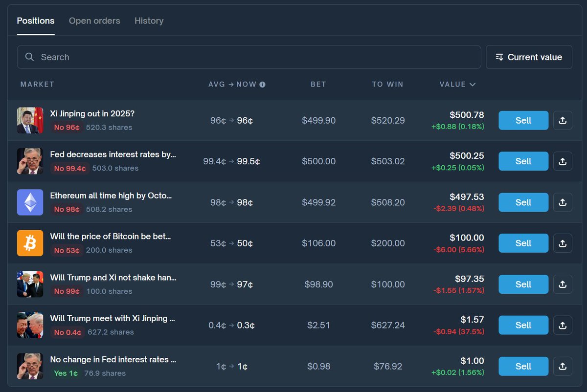Sell the Bitcoin price position

523,243
